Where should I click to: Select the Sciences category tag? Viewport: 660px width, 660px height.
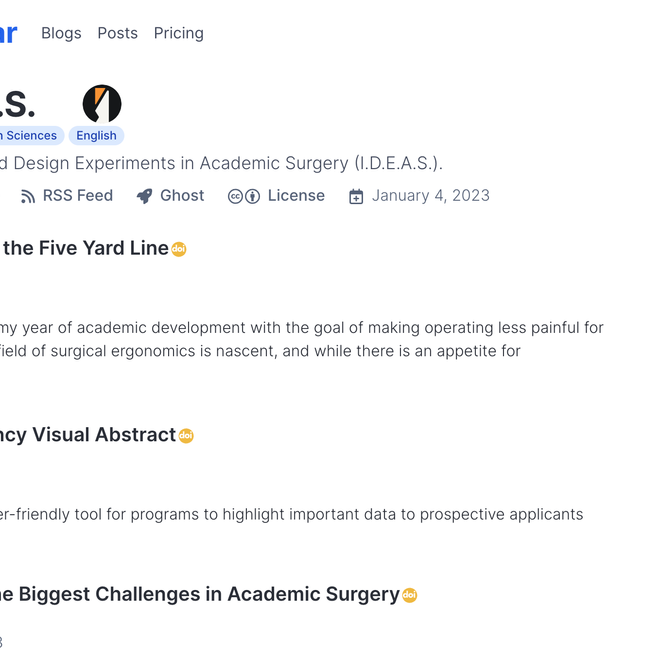pyautogui.click(x=29, y=136)
